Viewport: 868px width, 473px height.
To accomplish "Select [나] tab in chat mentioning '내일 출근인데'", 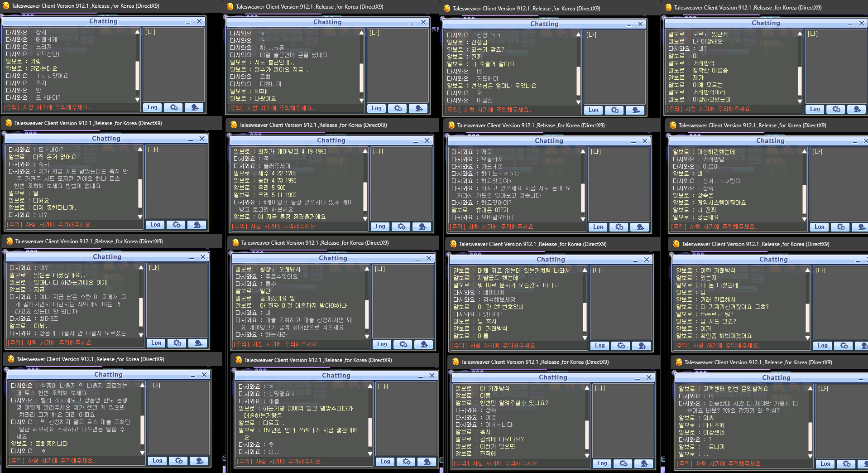I will click(x=374, y=33).
